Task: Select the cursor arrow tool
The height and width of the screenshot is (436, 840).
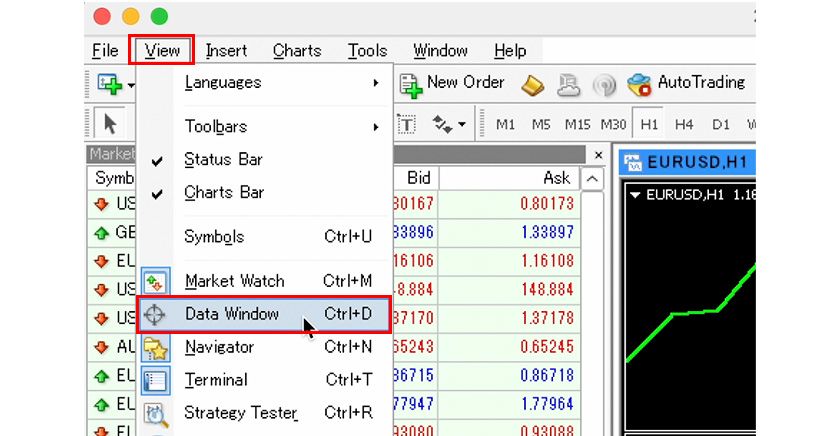Action: click(x=110, y=125)
